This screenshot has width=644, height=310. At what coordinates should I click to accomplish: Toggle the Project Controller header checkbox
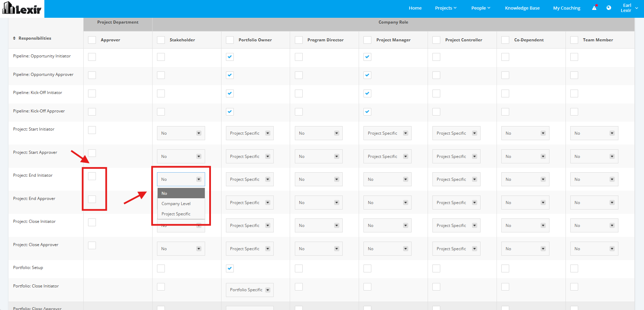click(436, 40)
